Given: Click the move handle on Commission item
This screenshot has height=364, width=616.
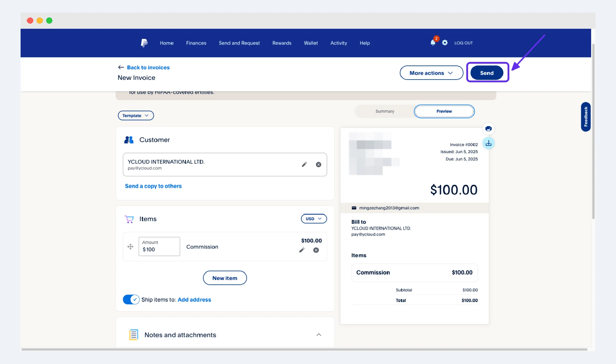Looking at the screenshot, I should pos(130,247).
